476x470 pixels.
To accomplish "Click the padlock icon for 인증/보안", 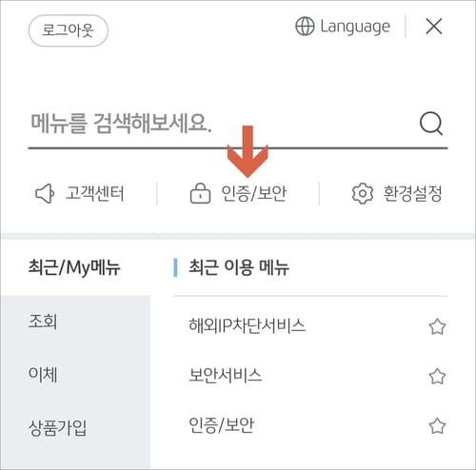I will 200,193.
